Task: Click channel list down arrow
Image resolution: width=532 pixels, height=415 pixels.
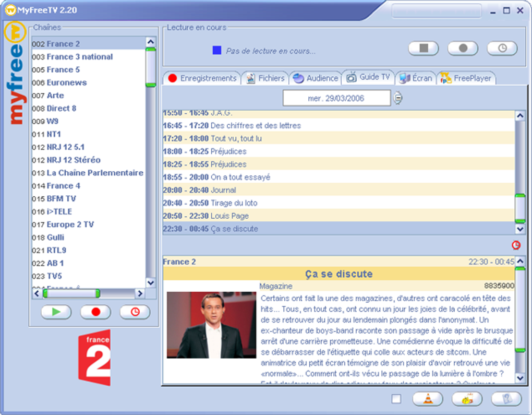Action: coord(151,282)
